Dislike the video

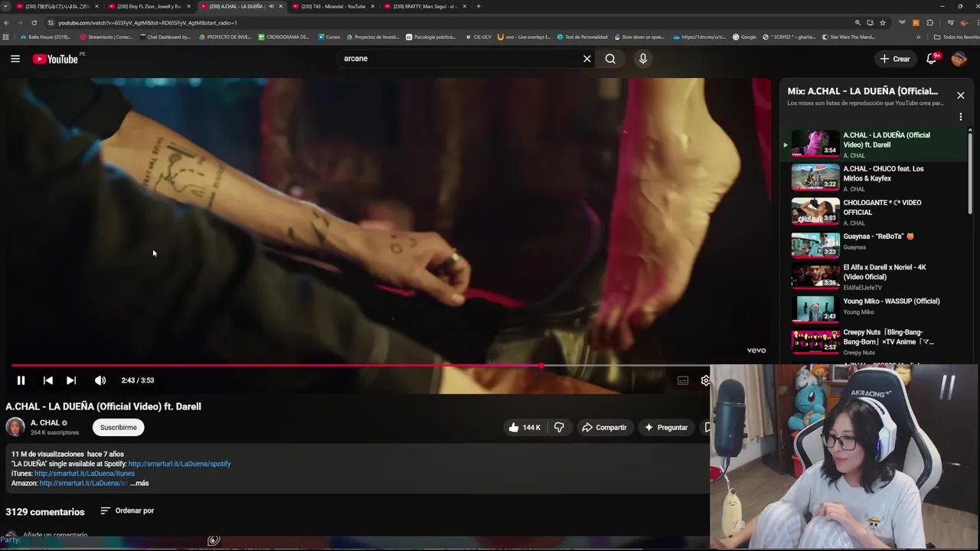coord(559,427)
